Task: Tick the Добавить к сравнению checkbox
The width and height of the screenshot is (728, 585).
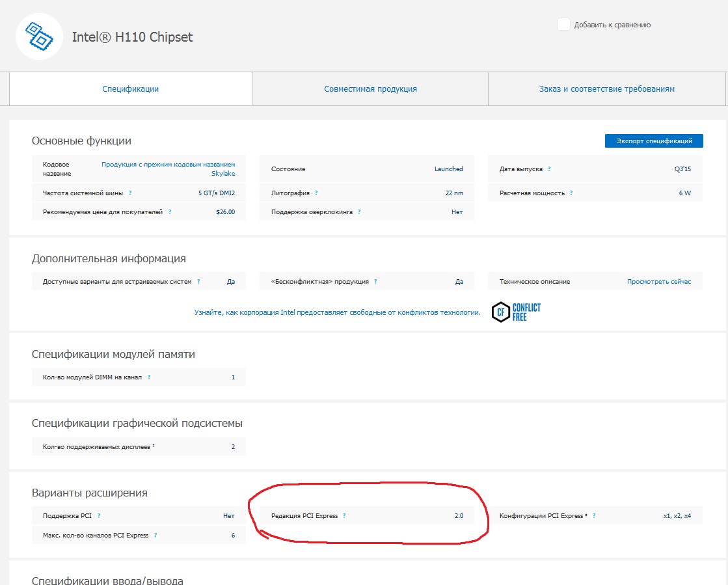Action: (x=563, y=25)
